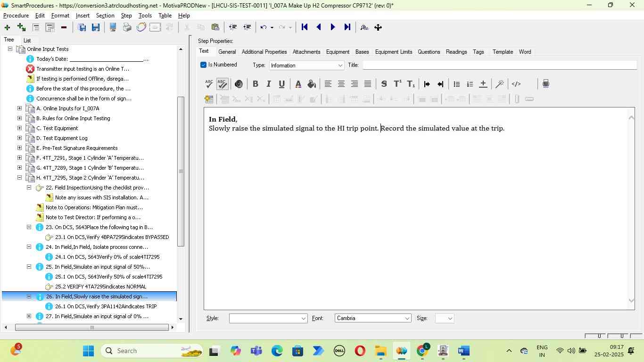Expand A. Online Inputs for I_007A node
644x362 pixels.
pyautogui.click(x=19, y=108)
